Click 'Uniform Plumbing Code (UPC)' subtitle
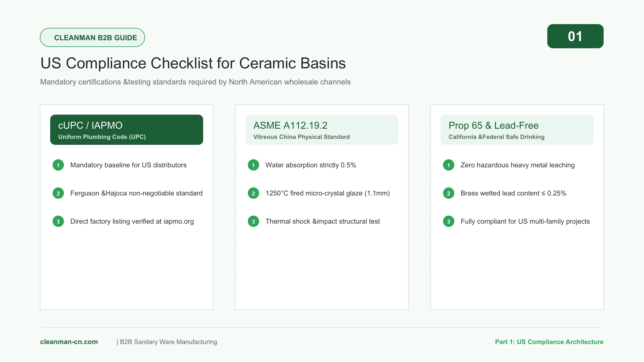Screen dimensions: 644x362 [102, 137]
